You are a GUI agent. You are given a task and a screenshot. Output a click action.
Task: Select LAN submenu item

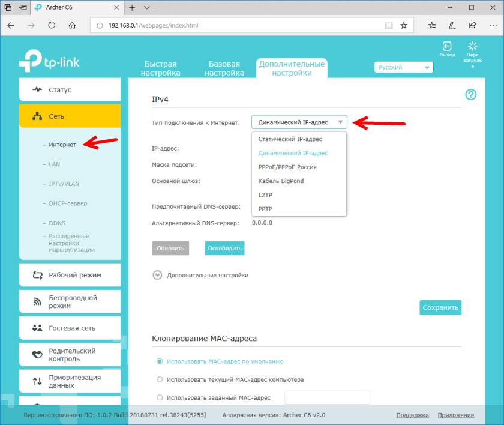click(x=55, y=164)
